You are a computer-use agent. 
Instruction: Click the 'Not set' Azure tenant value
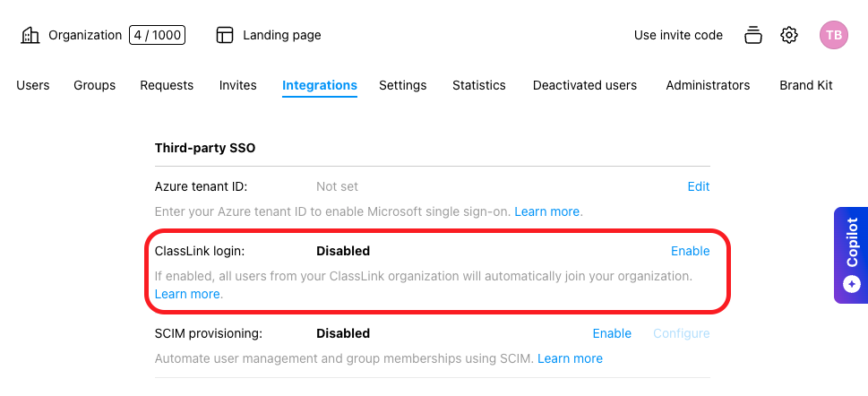pyautogui.click(x=337, y=186)
